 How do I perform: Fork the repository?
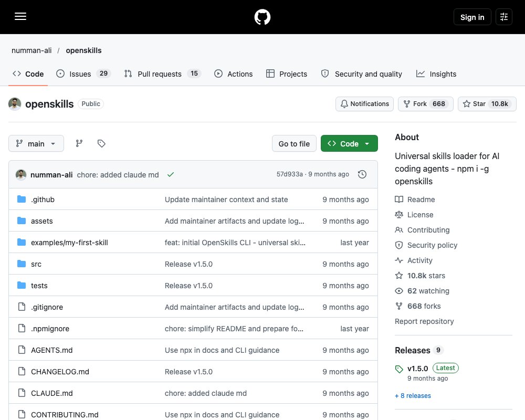[426, 104]
